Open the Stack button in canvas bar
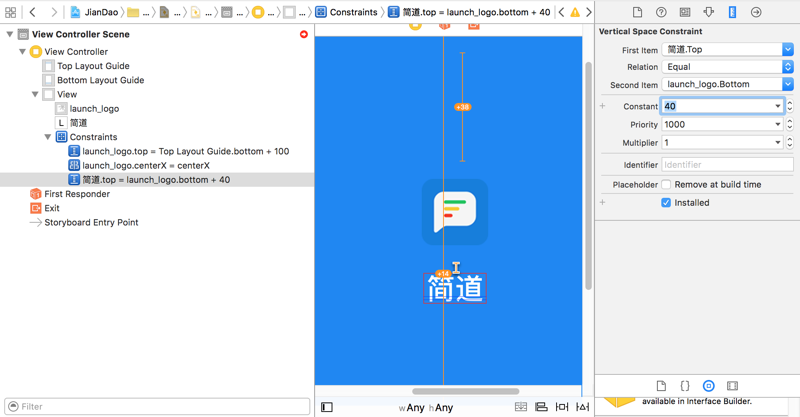This screenshot has width=800, height=417. point(521,407)
